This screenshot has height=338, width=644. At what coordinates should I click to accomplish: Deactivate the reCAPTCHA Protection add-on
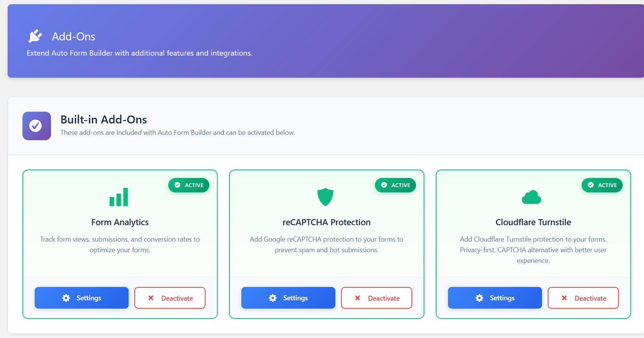pyautogui.click(x=376, y=298)
